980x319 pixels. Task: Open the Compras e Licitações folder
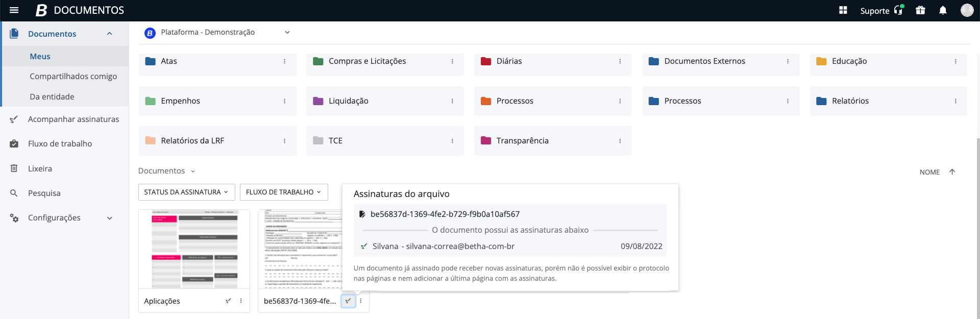click(x=367, y=61)
